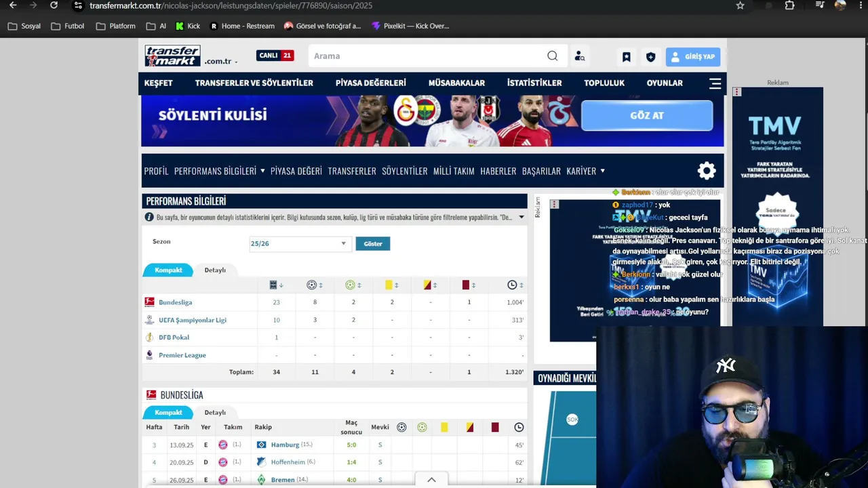Go back to previous page

[x=13, y=5]
